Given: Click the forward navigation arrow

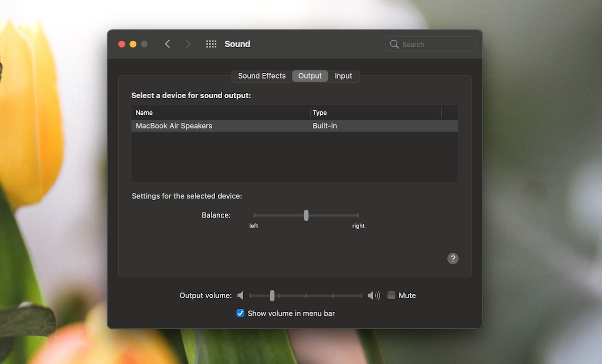Looking at the screenshot, I should coord(188,44).
